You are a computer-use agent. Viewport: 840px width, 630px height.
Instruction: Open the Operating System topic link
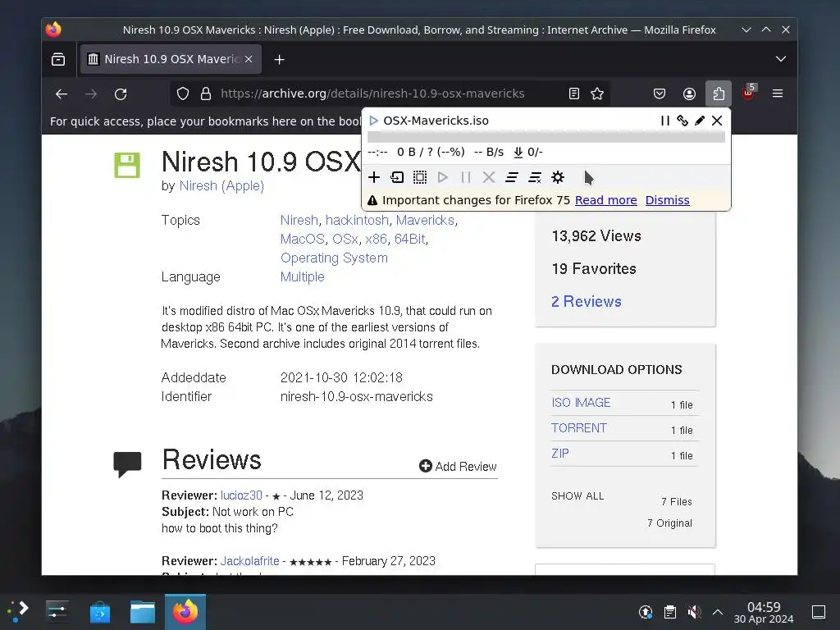(x=334, y=258)
